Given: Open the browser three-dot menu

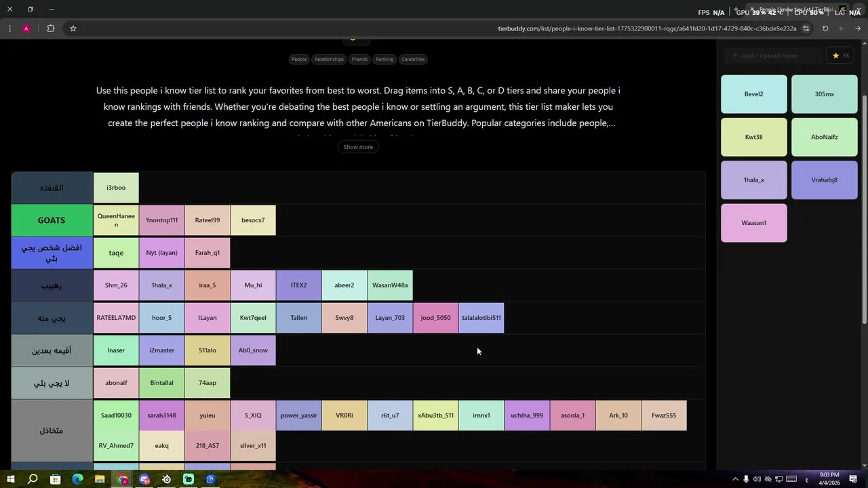Looking at the screenshot, I should click(9, 28).
